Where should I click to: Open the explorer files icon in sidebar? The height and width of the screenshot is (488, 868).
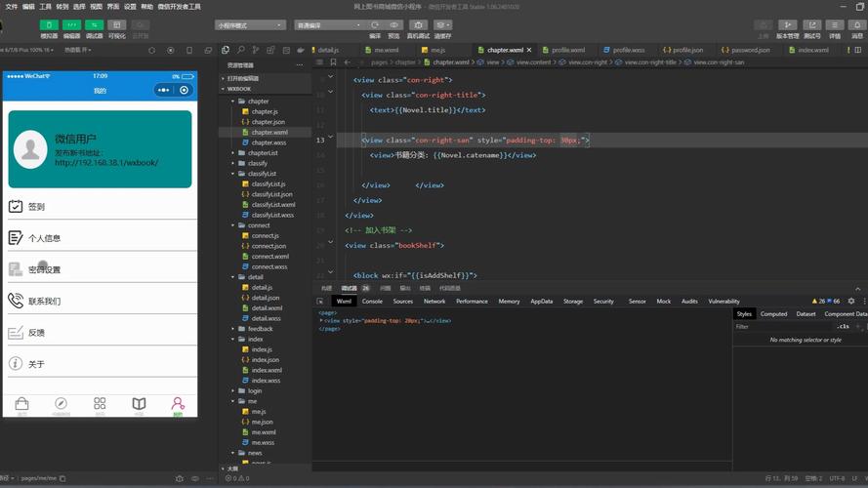(226, 50)
